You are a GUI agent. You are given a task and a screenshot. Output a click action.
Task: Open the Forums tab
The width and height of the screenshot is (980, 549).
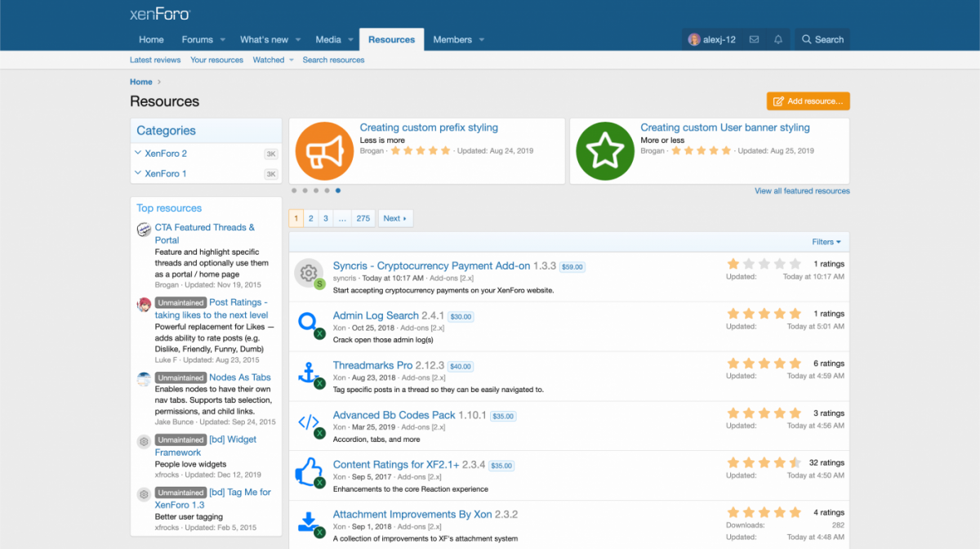coord(197,39)
